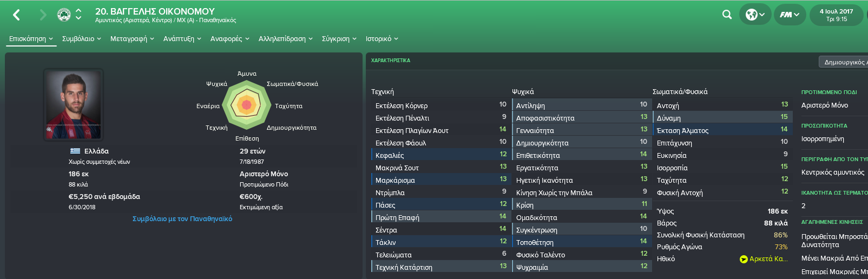Image resolution: width=868 pixels, height=279 pixels.
Task: Click the Δημιουργικός role button
Action: pyautogui.click(x=844, y=62)
